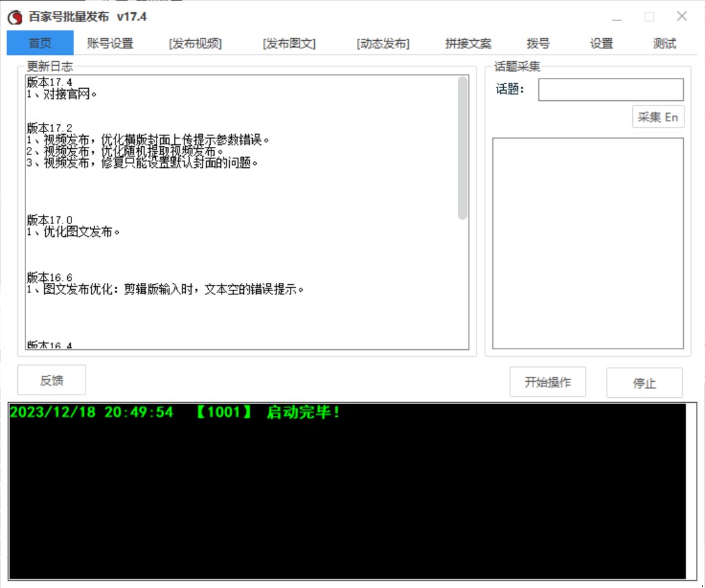This screenshot has width=705, height=588.
Task: Click the 版本17.0 log heading
Action: click(x=49, y=220)
